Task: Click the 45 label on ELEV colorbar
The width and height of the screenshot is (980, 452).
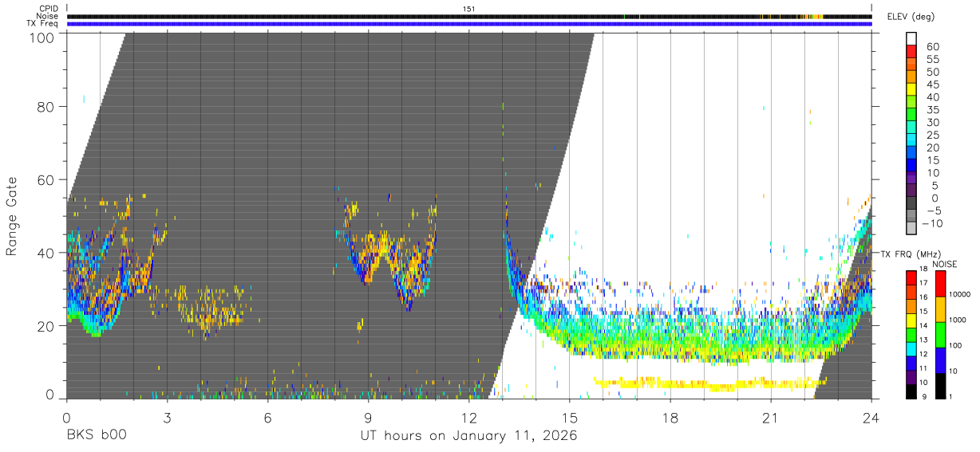Action: click(931, 85)
